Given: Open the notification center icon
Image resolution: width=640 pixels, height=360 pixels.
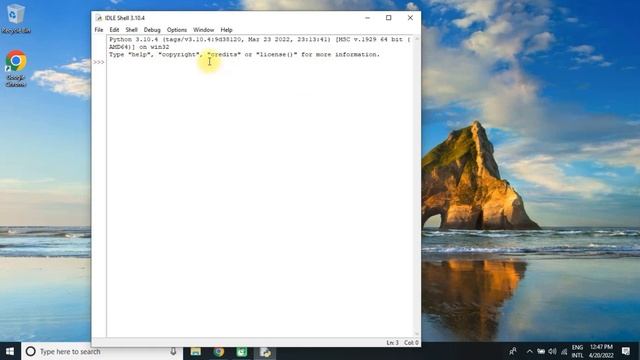Looking at the screenshot, I should point(626,351).
